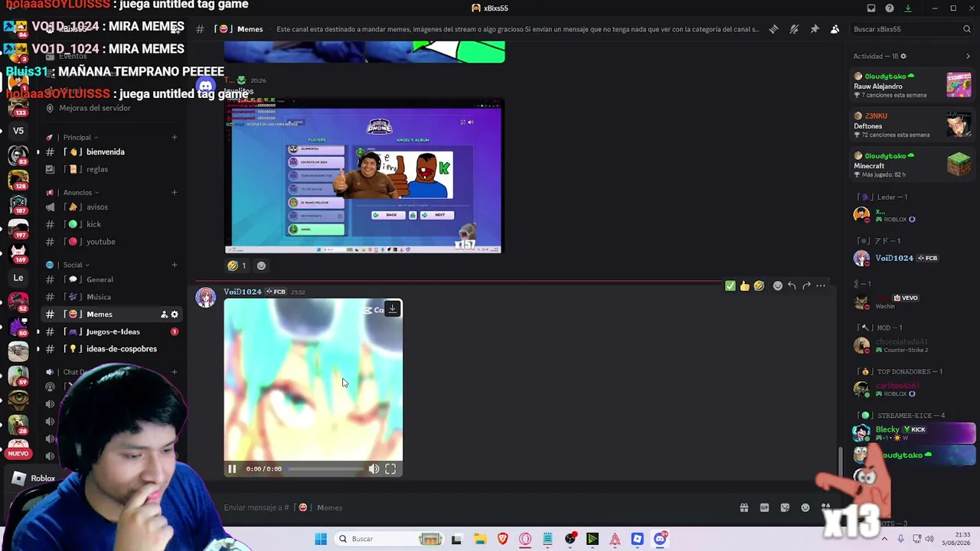Image resolution: width=980 pixels, height=551 pixels.
Task: Toggle the laughing reaction count on screenshot message
Action: [237, 266]
